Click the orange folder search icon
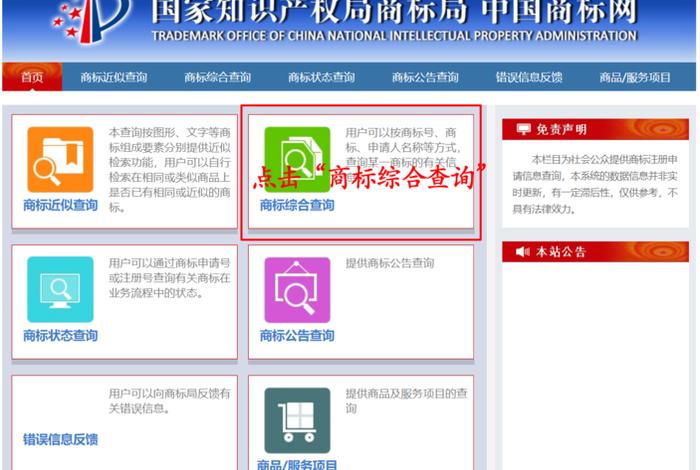 (60, 159)
